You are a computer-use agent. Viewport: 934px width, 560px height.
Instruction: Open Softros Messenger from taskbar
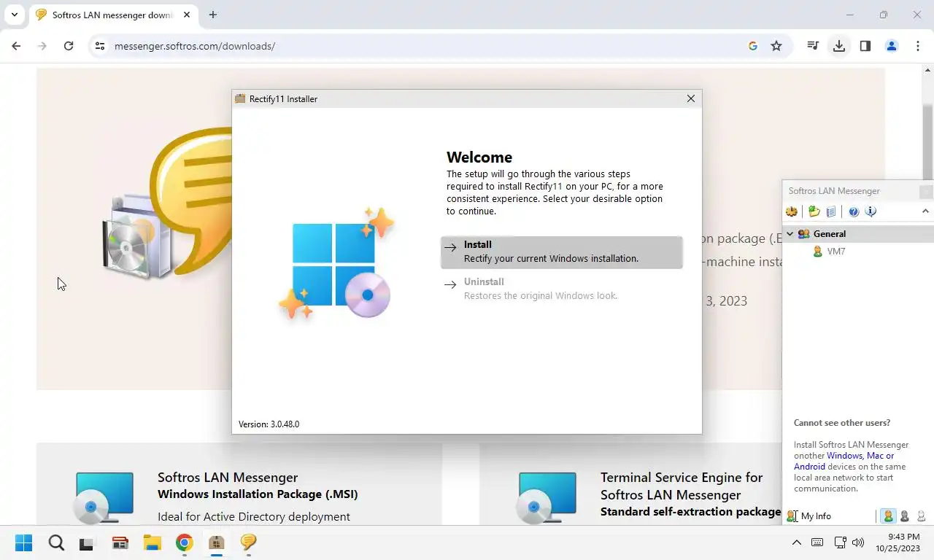coord(248,542)
